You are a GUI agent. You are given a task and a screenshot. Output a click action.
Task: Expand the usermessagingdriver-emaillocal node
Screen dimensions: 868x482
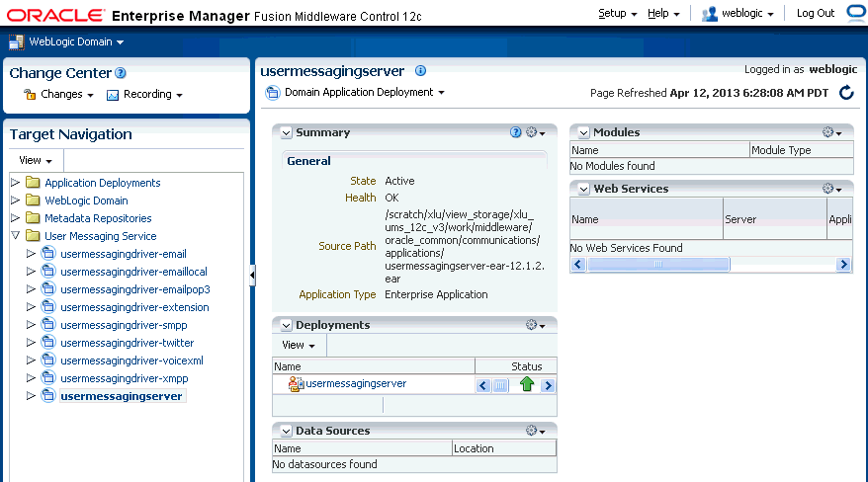tap(31, 272)
